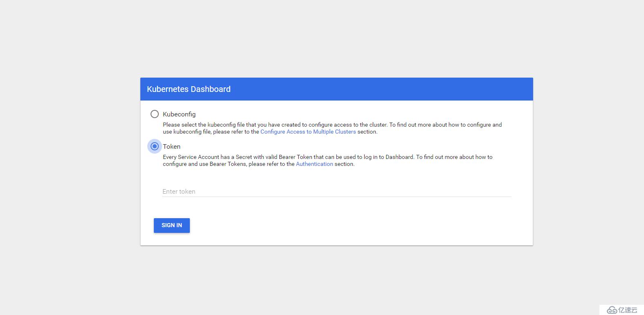Click the Kubeconfig option label
The image size is (644, 315).
[179, 114]
